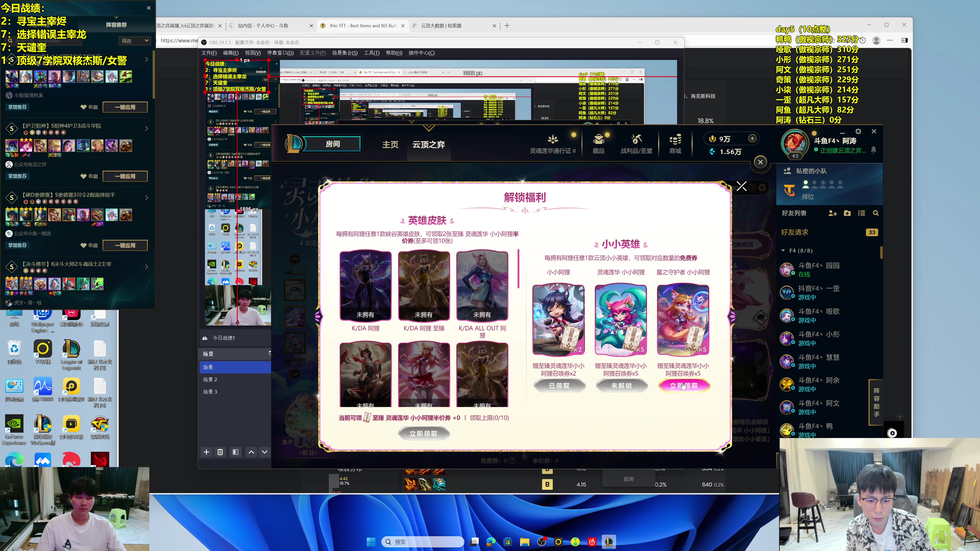Expand the 护卫狙神 lineup details arrow
This screenshot has height=551, width=980.
[146, 129]
